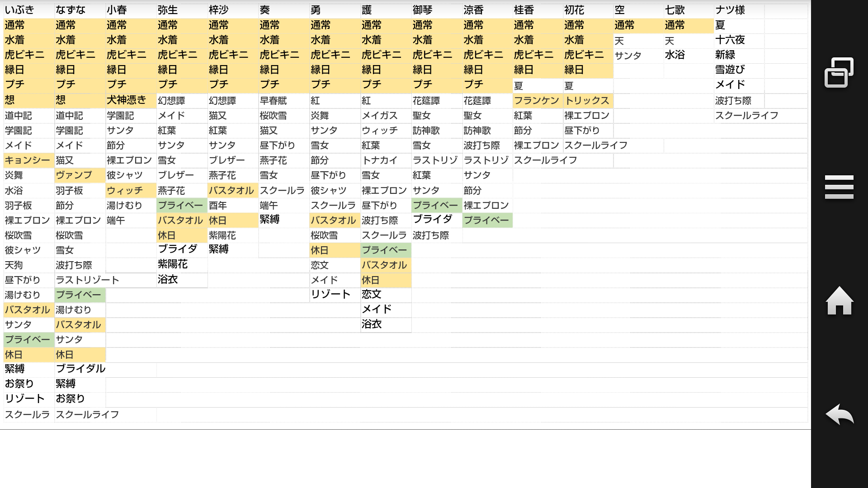Click the ラストリゾート cell
This screenshot has width=868, height=488.
pyautogui.click(x=88, y=280)
